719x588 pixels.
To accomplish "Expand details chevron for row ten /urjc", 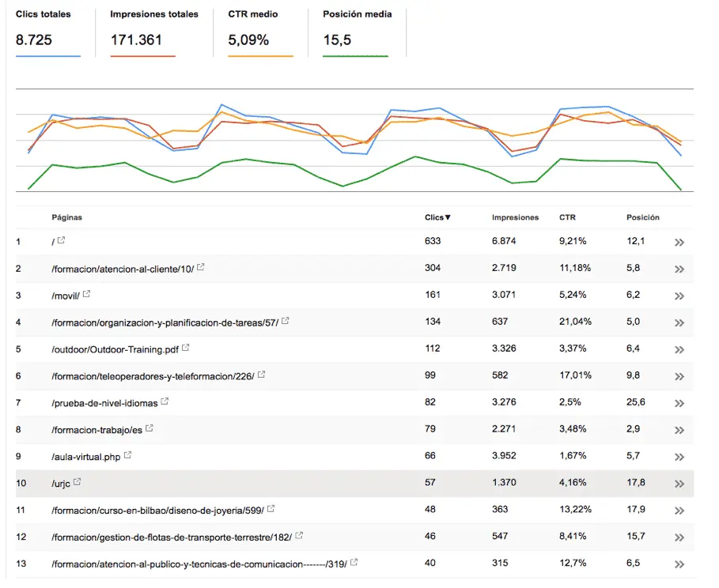I will 679,483.
